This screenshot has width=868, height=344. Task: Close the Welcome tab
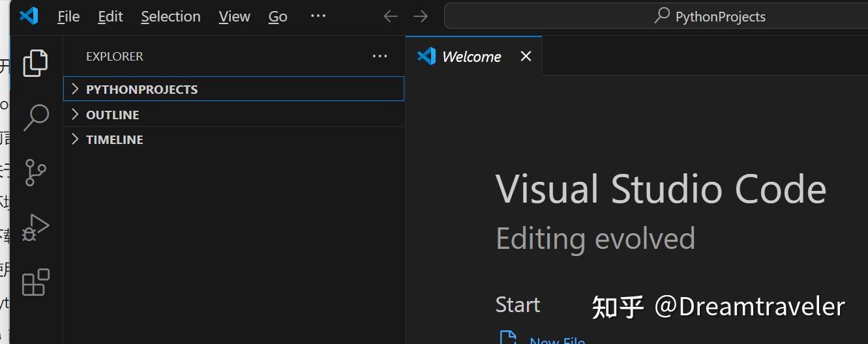click(526, 57)
